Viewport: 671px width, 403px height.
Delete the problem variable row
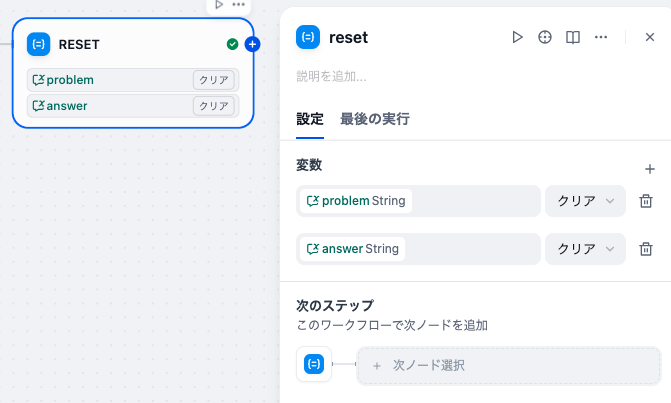tap(646, 201)
